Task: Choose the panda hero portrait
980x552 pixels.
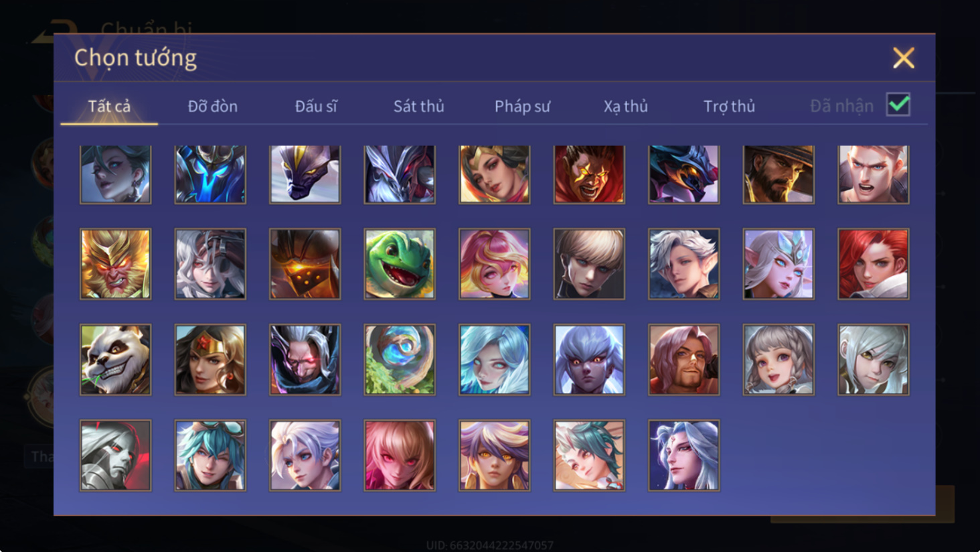Action: click(116, 360)
